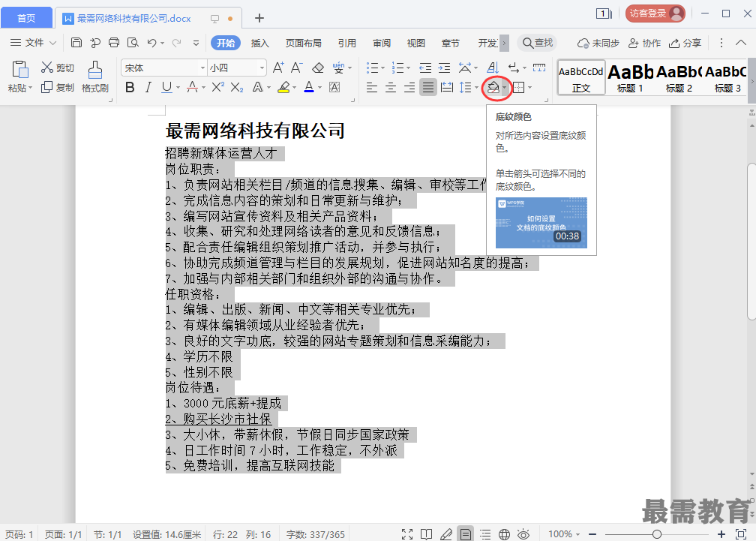The width and height of the screenshot is (756, 541).
Task: Click the shading color paint bucket icon
Action: 493,87
